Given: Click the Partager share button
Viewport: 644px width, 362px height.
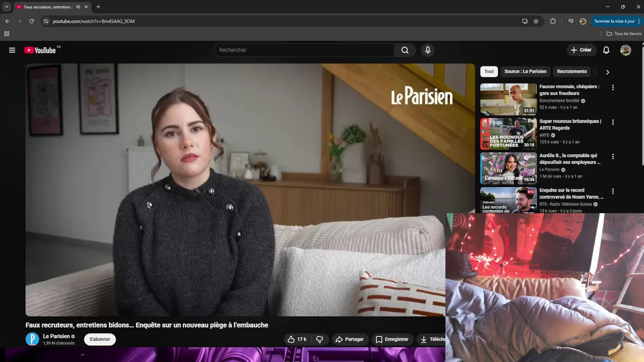Looking at the screenshot, I should coord(349,339).
